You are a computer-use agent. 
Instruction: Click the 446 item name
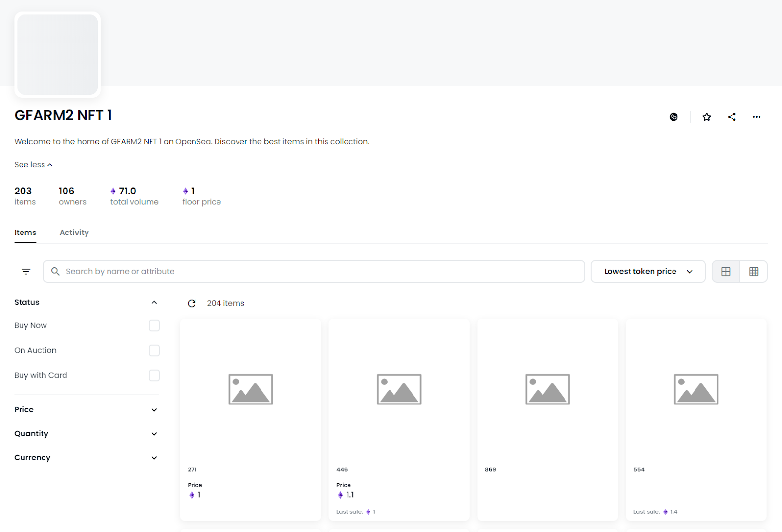point(342,469)
